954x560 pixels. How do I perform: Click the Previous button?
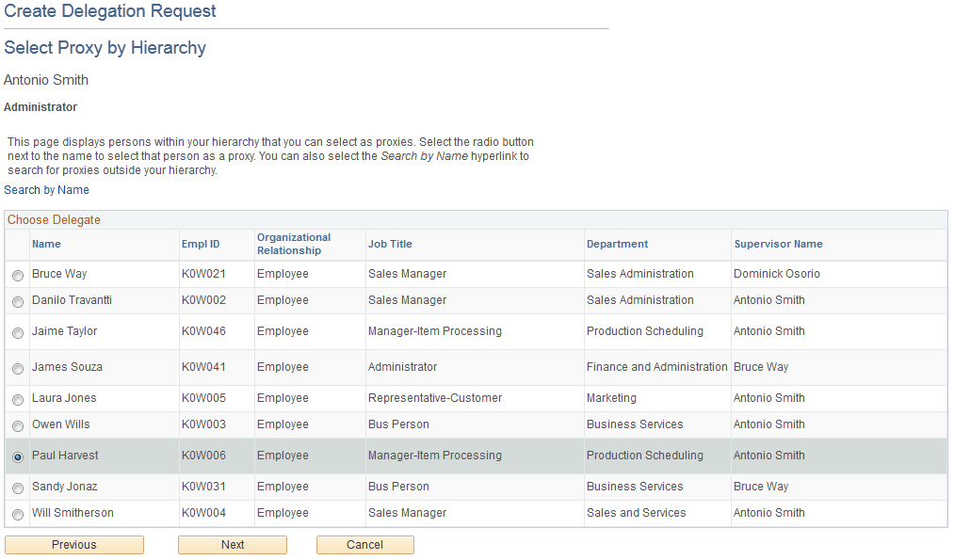(73, 544)
